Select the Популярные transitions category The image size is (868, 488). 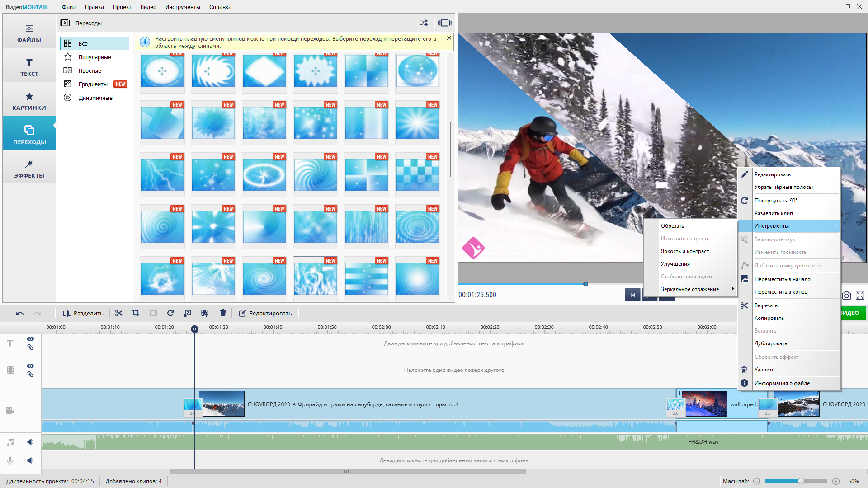[x=94, y=57]
